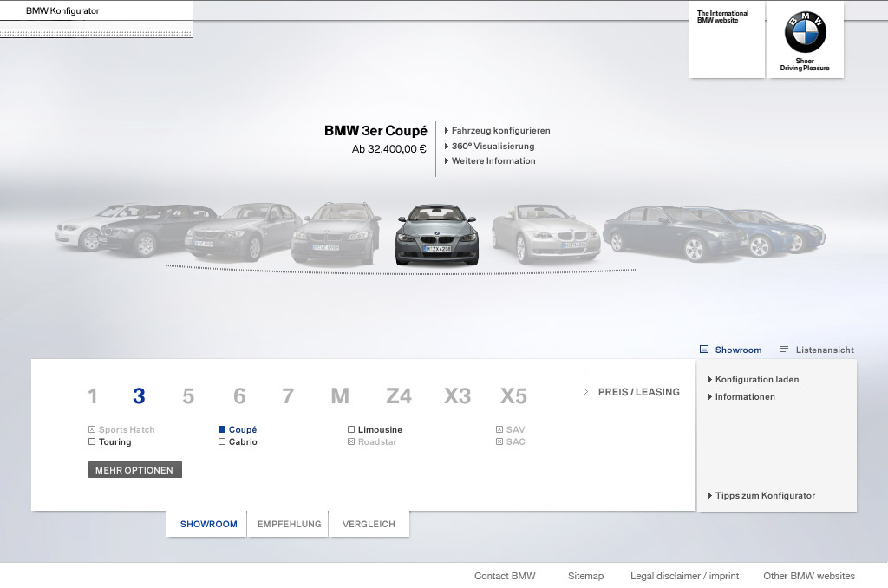Open Legal disclaimer / imprint

tap(685, 576)
